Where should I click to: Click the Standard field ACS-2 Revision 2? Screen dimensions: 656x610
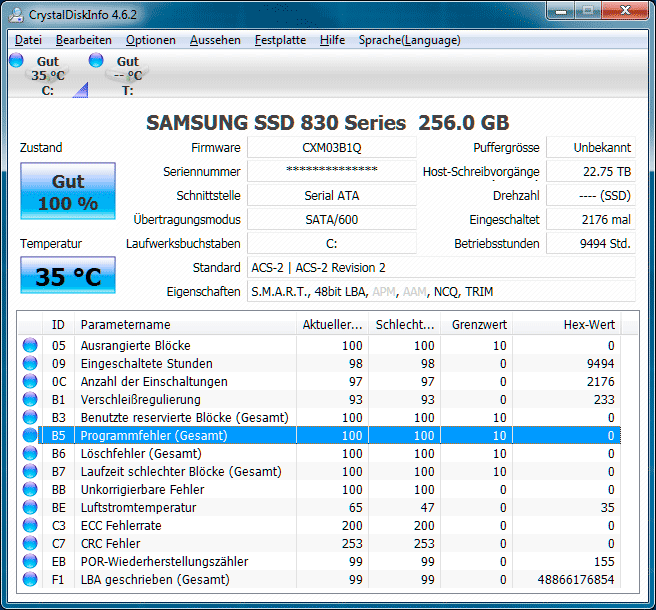441,268
